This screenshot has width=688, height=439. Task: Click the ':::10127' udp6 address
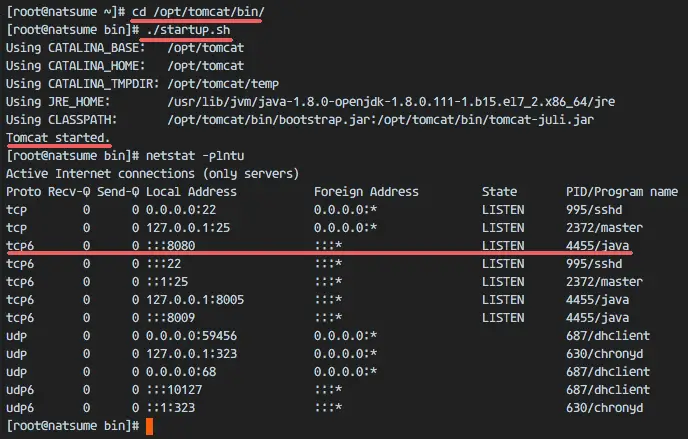(174, 389)
